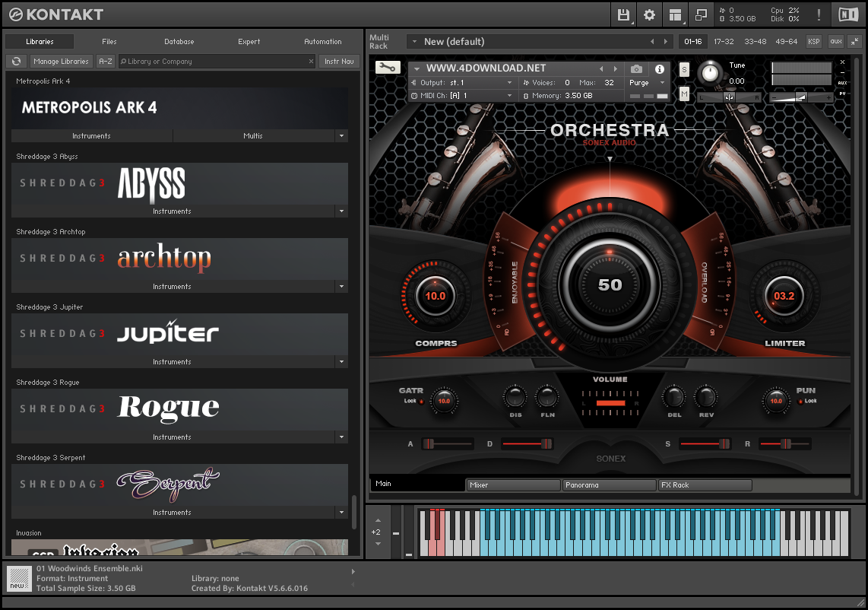Toggle the GATR Lock light
This screenshot has width=868, height=610.
pos(421,401)
